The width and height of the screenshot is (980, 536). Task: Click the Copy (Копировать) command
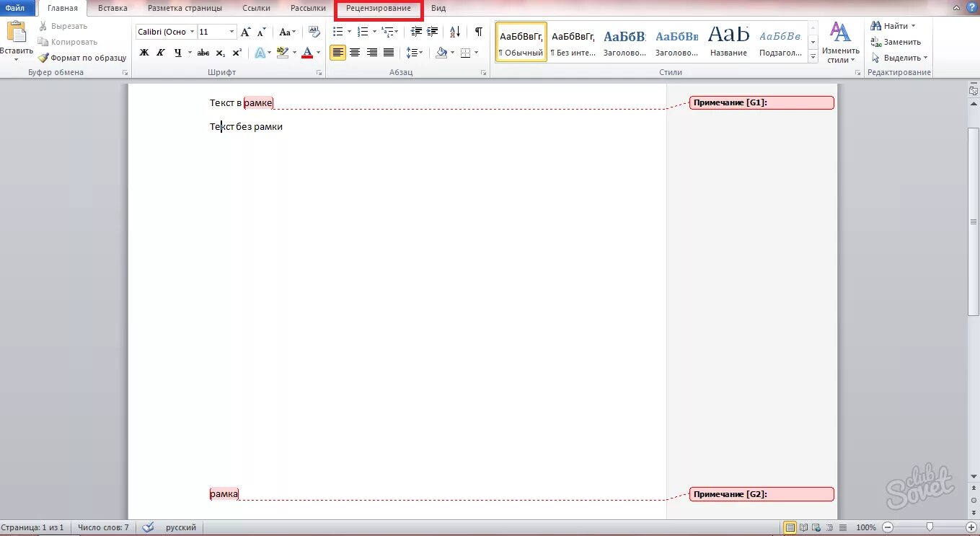tap(67, 42)
